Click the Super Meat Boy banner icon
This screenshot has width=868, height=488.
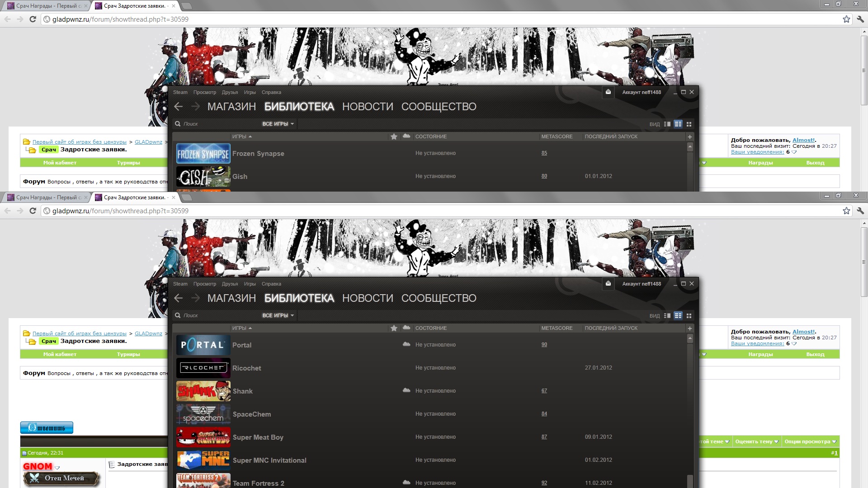pyautogui.click(x=203, y=437)
